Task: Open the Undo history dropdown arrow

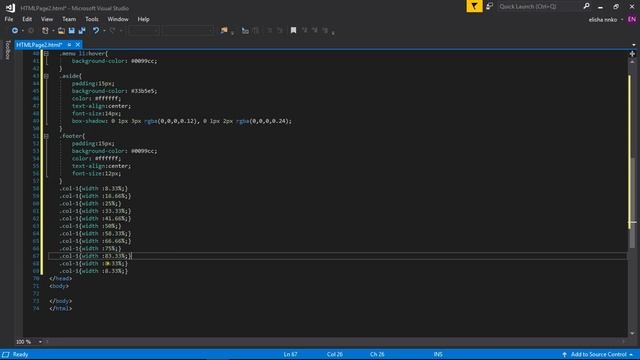Action: [104, 31]
